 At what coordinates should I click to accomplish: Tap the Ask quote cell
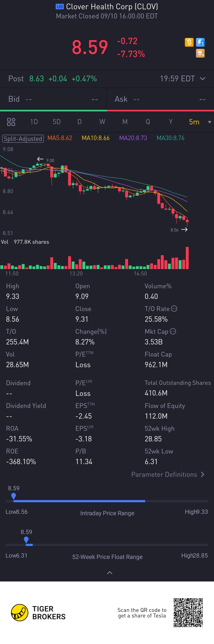pyautogui.click(x=160, y=99)
